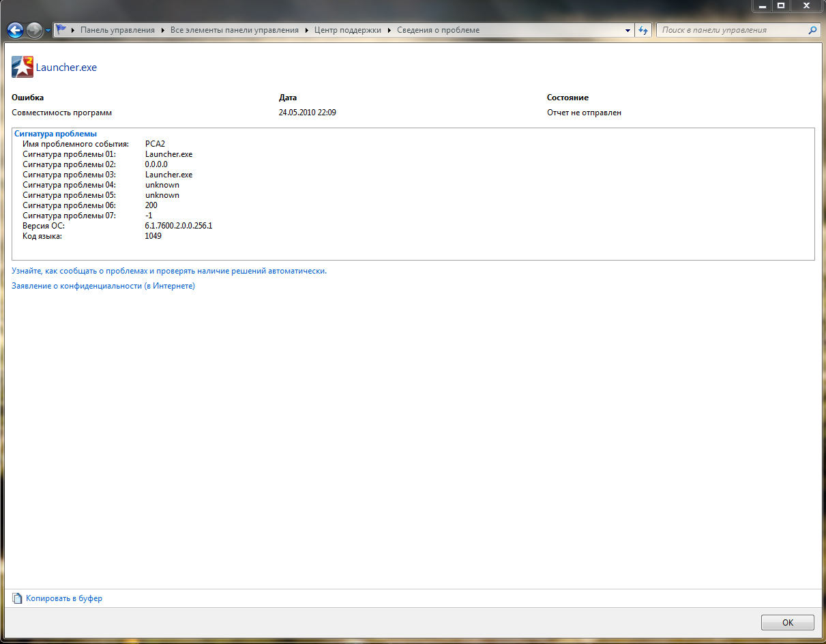Expand root arrow before Панель управления
Viewport: 826px width, 644px height.
coord(73,30)
